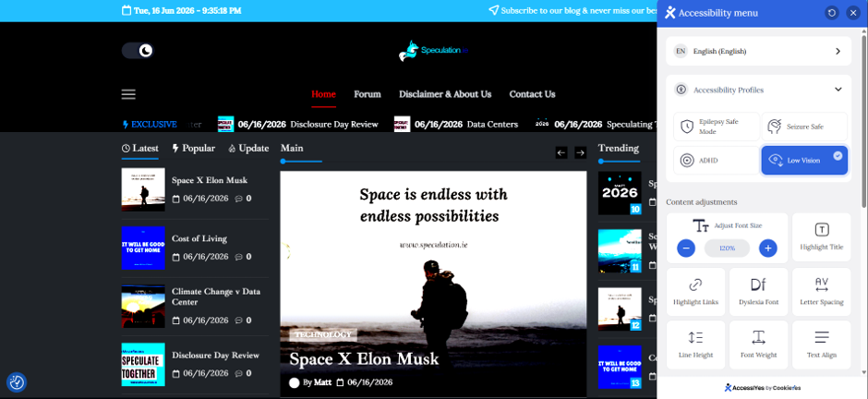This screenshot has width=868, height=399.
Task: Click the 120% font size value
Action: coord(727,248)
